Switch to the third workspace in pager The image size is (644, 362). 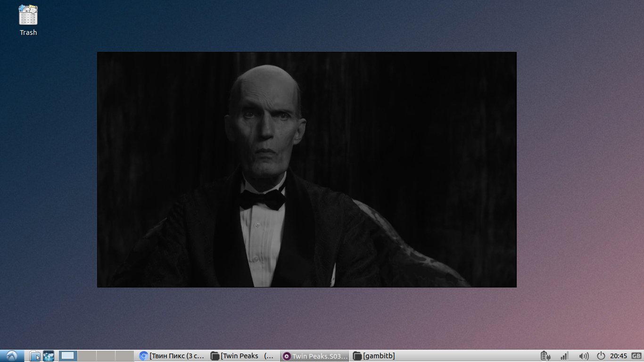point(106,356)
